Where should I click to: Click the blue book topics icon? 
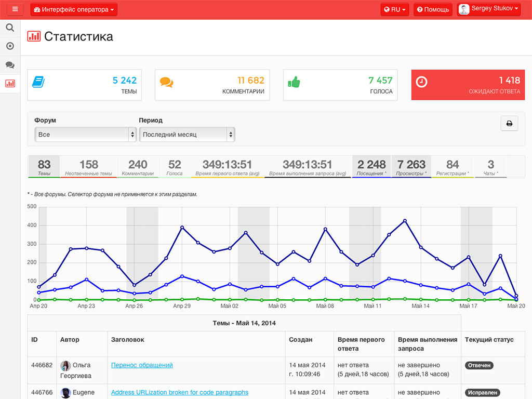pos(38,82)
